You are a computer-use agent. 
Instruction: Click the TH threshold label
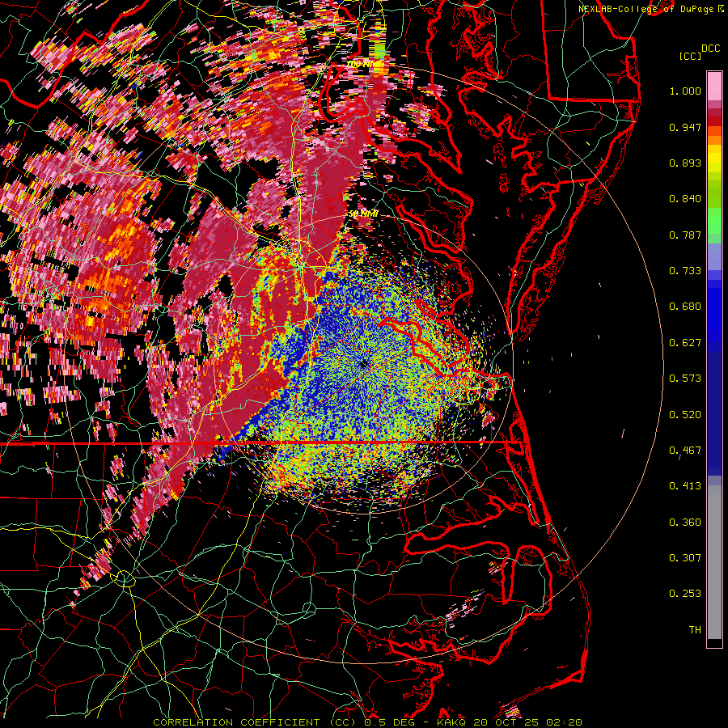[x=695, y=630]
